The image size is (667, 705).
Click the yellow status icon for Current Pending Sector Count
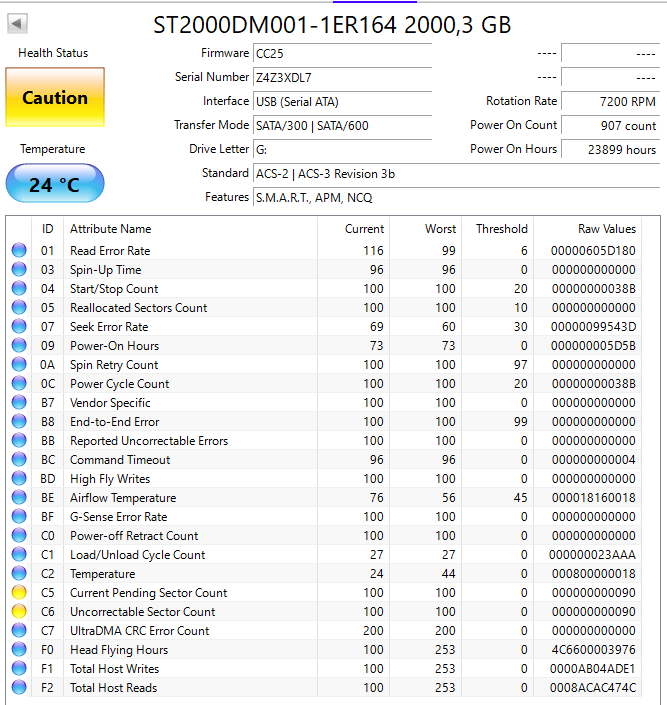tap(19, 593)
